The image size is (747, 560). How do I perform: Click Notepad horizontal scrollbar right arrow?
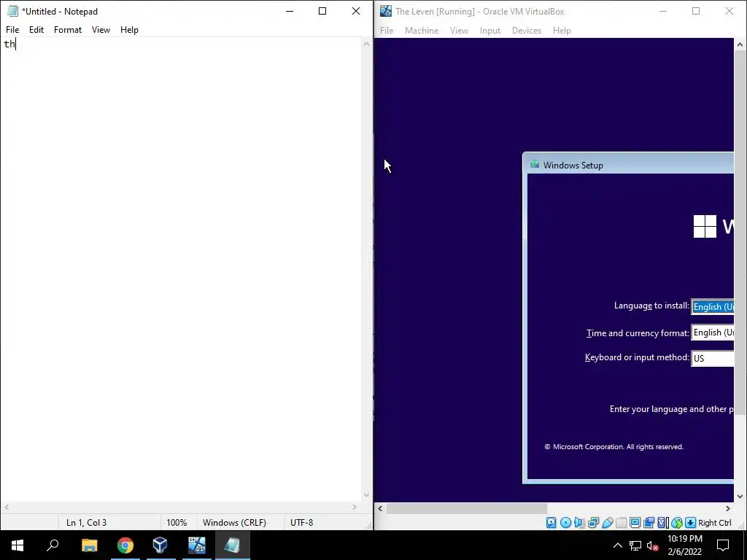(355, 507)
